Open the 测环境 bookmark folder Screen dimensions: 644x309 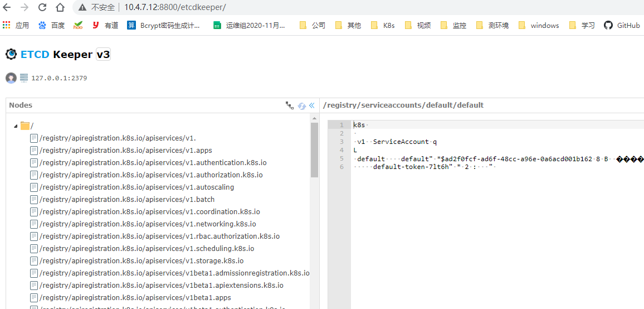pyautogui.click(x=493, y=26)
